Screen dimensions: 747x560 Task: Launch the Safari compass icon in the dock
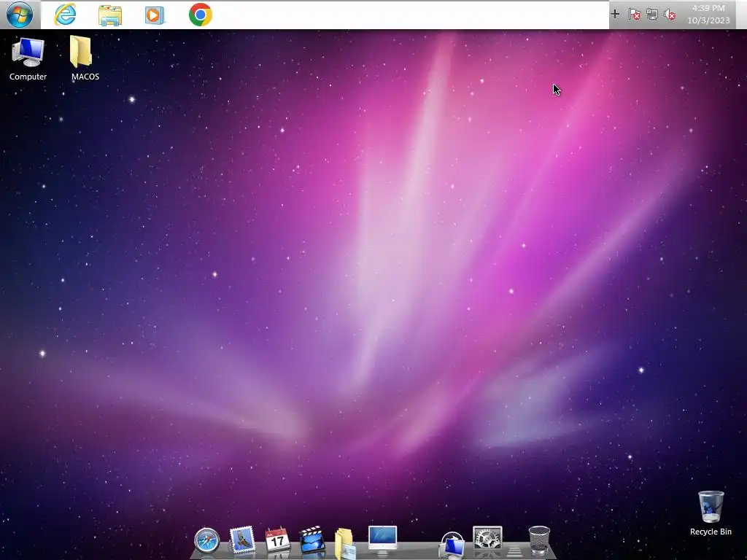pos(206,542)
